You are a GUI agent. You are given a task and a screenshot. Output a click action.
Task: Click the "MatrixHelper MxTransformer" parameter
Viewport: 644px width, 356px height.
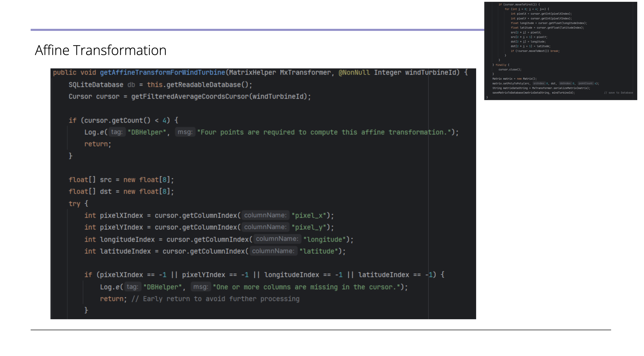click(280, 73)
